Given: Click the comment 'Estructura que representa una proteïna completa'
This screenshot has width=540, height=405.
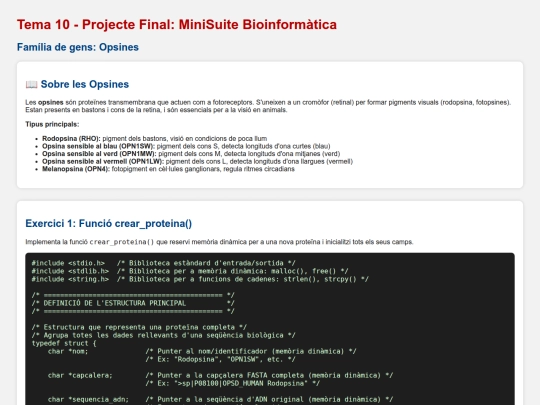Looking at the screenshot, I should (x=139, y=327).
